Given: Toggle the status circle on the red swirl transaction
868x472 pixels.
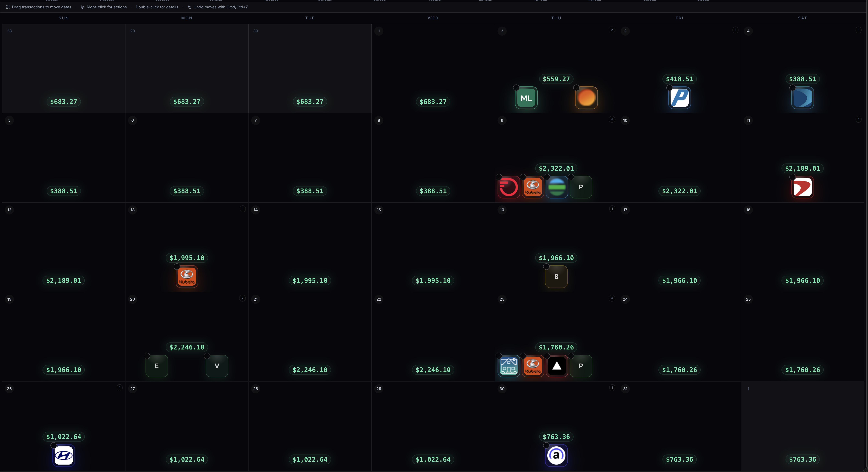Looking at the screenshot, I should pyautogui.click(x=499, y=177).
